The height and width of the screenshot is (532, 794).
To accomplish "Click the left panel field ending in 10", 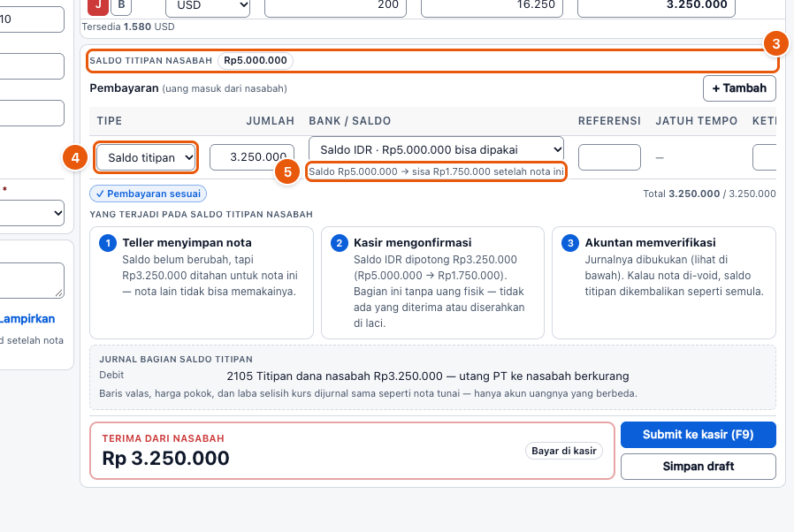I will pos(32,19).
